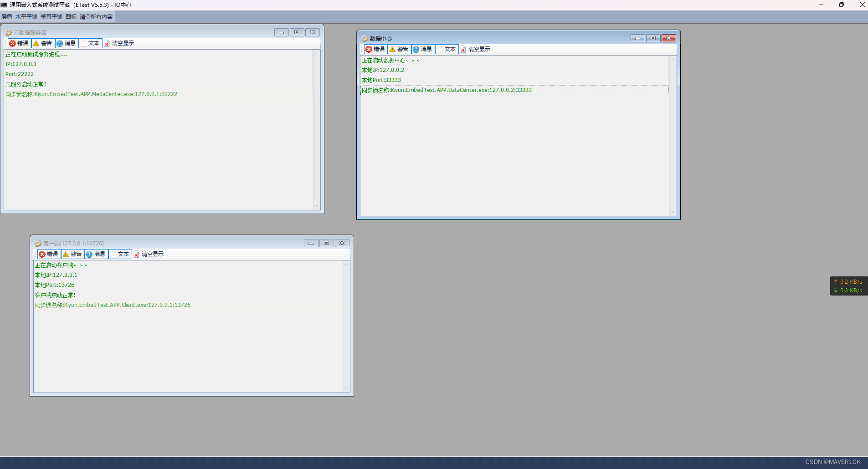Maximize the 数据中心 child window
Image resolution: width=868 pixels, height=469 pixels.
coord(653,38)
